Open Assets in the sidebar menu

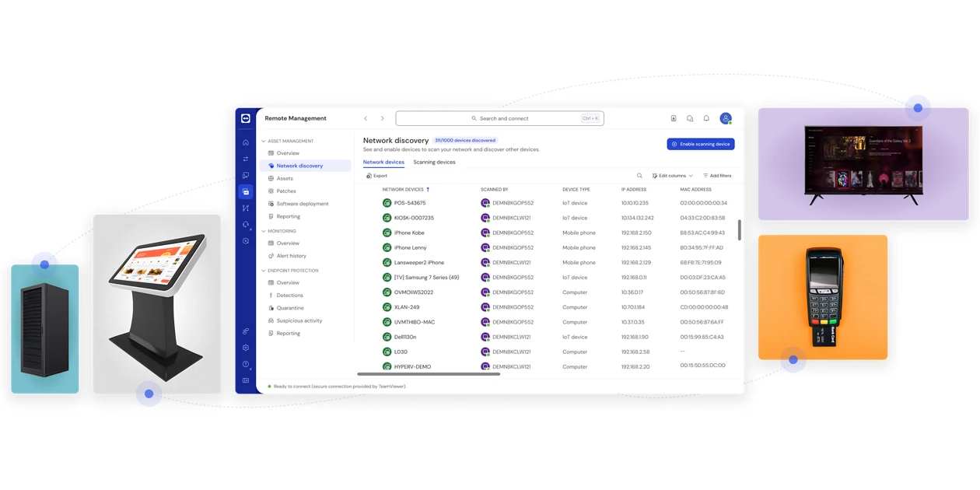pyautogui.click(x=285, y=178)
